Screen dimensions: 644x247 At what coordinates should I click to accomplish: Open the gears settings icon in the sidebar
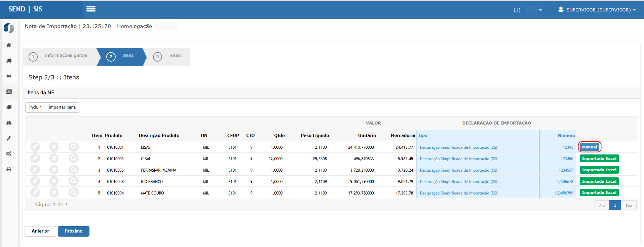pyautogui.click(x=9, y=154)
